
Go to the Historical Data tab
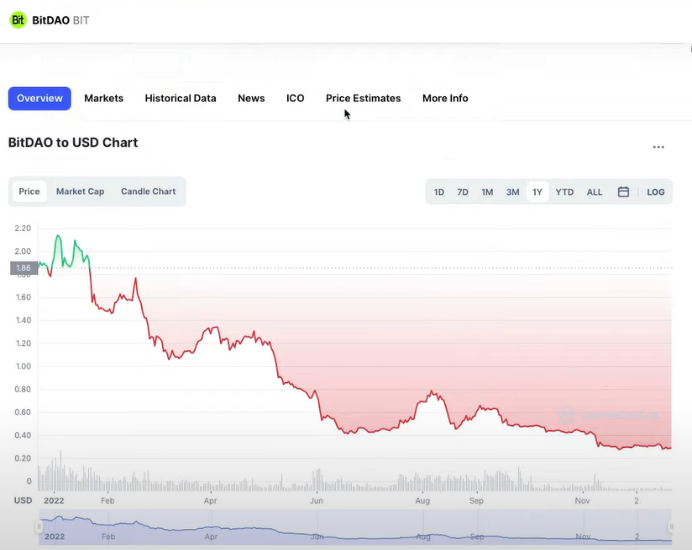point(181,98)
